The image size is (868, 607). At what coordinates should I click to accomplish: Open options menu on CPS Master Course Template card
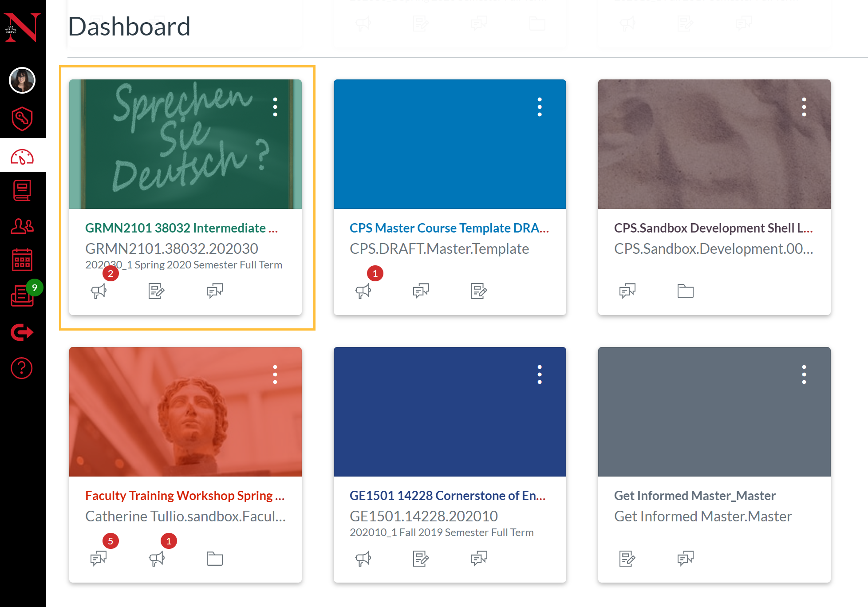click(x=540, y=106)
